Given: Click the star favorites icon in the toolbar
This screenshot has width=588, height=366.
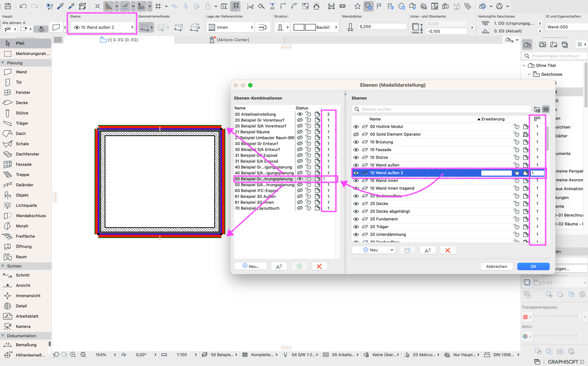Looking at the screenshot, I should pyautogui.click(x=357, y=6).
